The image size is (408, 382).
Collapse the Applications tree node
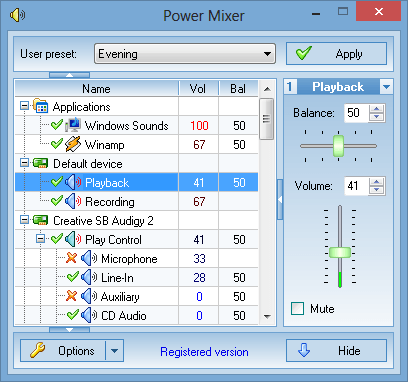point(24,106)
